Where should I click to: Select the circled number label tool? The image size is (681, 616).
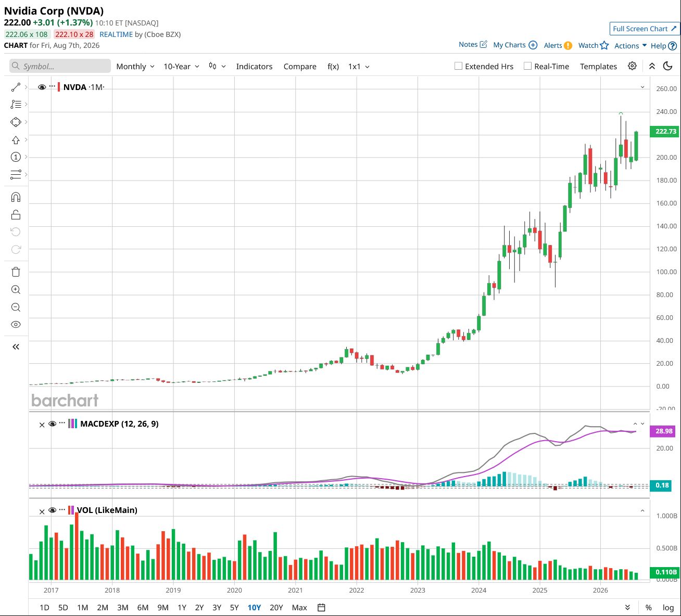[16, 157]
